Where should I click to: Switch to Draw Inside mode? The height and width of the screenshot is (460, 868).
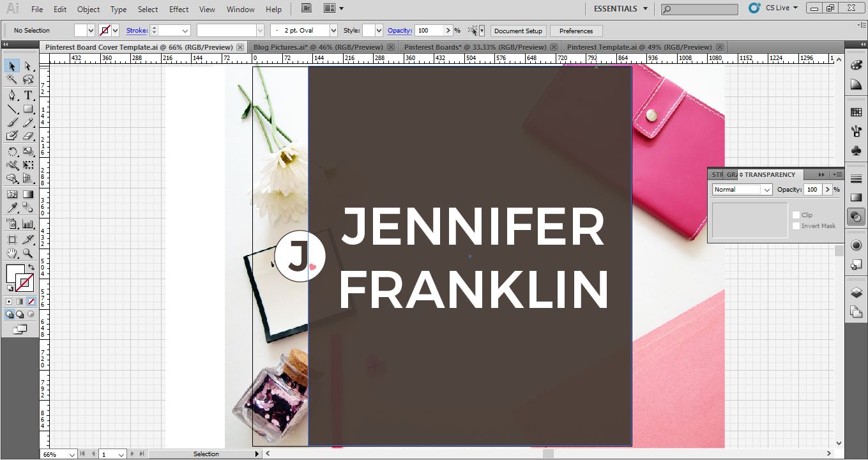tap(30, 314)
